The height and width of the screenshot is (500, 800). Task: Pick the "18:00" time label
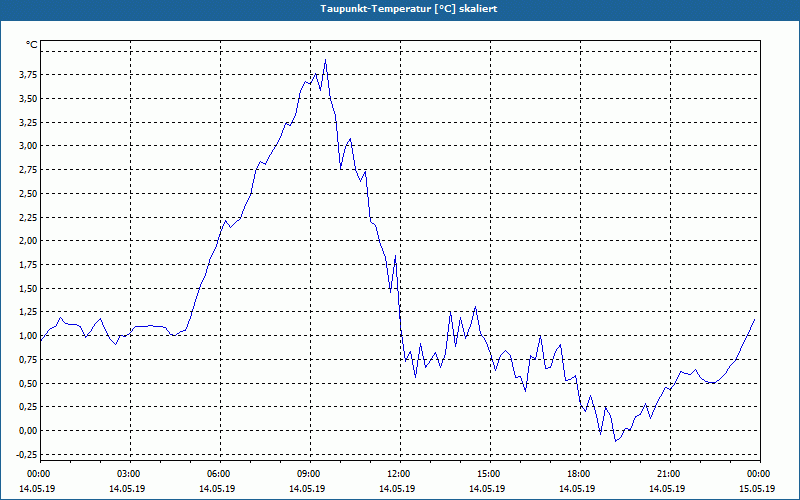click(x=578, y=474)
